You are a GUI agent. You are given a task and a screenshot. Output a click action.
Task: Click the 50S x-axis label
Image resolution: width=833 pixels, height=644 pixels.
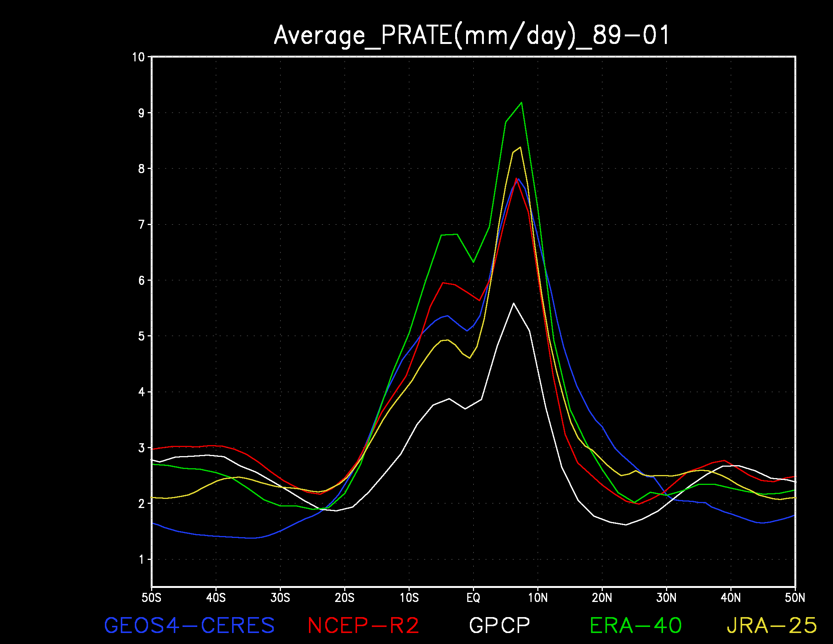click(x=151, y=597)
